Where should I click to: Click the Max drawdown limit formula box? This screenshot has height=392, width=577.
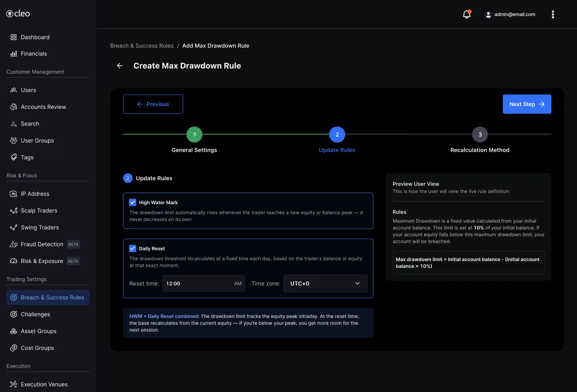point(469,263)
